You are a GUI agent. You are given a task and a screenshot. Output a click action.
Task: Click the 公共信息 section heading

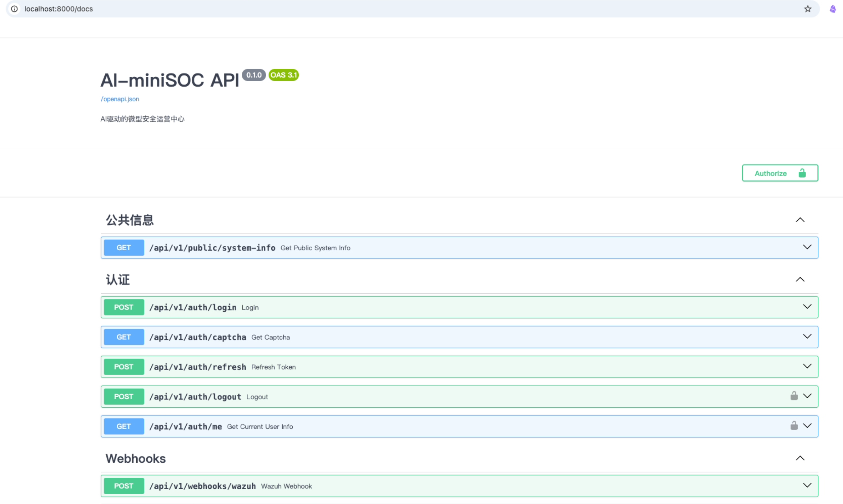(x=130, y=220)
